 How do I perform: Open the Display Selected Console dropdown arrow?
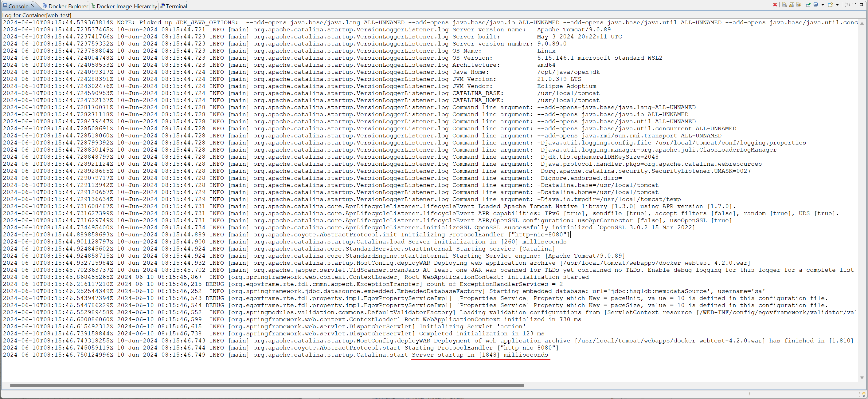823,5
